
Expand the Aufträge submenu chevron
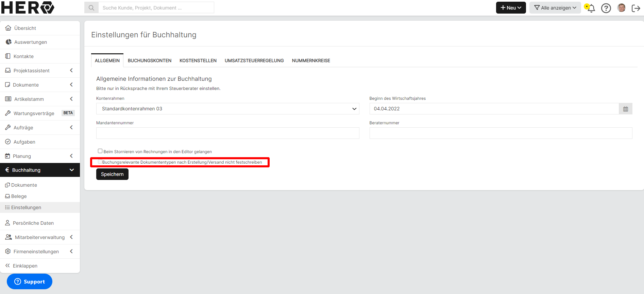(71, 127)
